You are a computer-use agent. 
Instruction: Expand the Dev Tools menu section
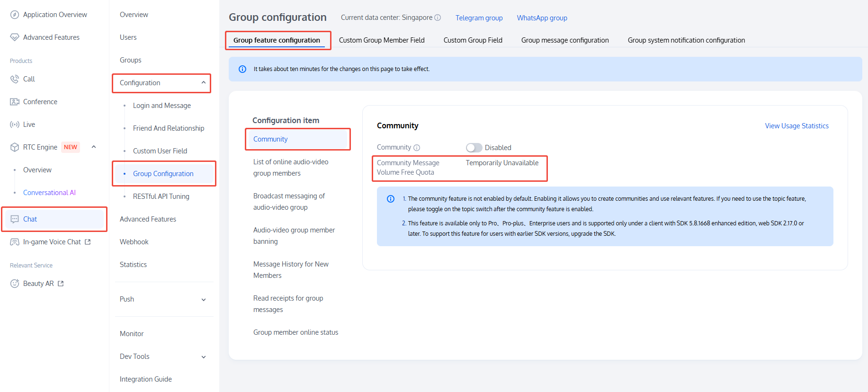pos(203,356)
